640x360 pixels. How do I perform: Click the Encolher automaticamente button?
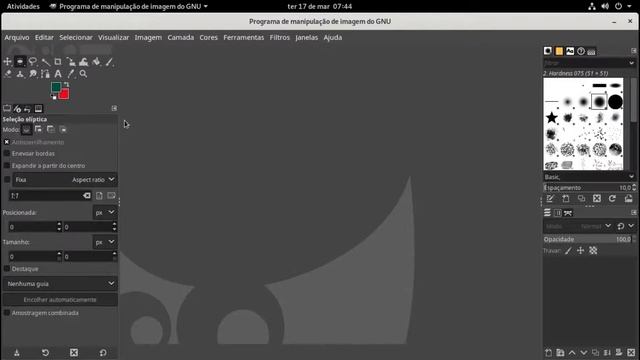60,300
